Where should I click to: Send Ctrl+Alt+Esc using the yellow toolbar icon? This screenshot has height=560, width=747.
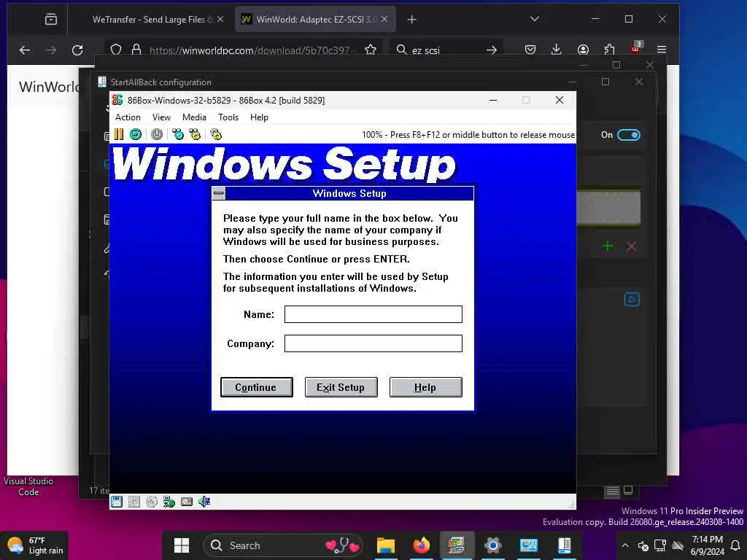195,134
